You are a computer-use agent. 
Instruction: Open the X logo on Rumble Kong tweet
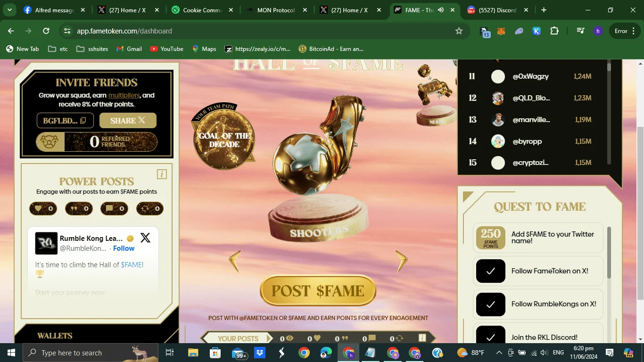click(x=145, y=238)
